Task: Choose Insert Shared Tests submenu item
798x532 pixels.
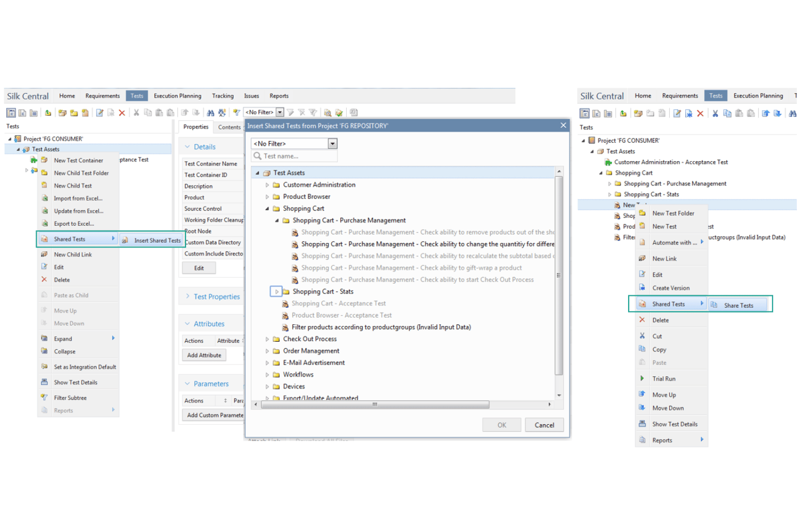Action: [x=150, y=240]
